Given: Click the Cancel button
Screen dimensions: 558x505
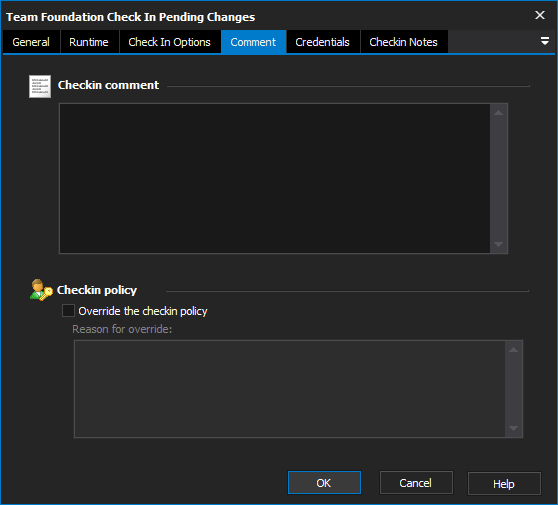Looking at the screenshot, I should click(416, 483).
